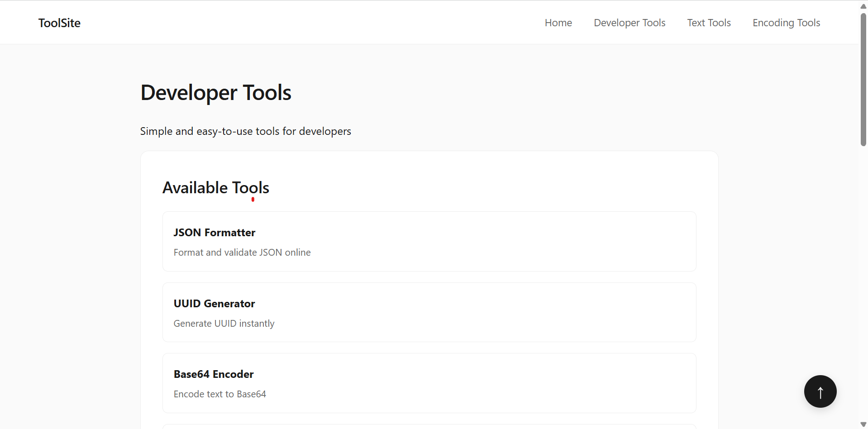Click the ToolSite logo
Viewport: 868px width, 429px height.
59,23
